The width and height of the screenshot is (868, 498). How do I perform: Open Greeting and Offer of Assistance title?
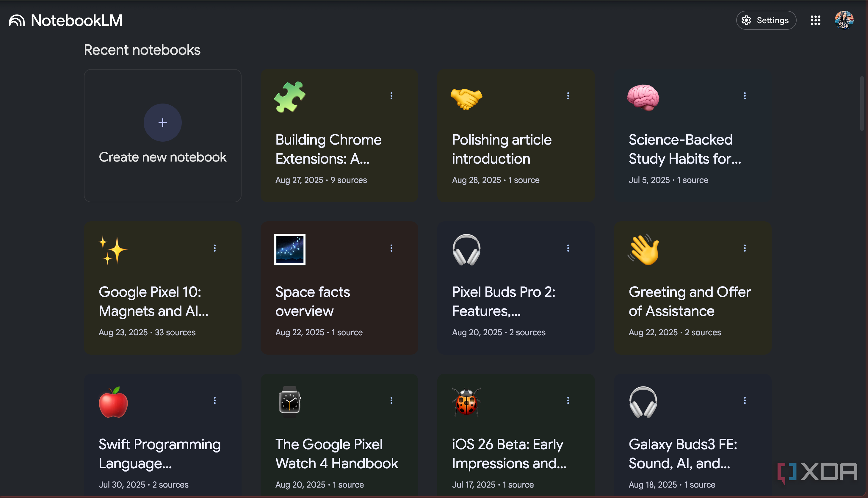(x=690, y=301)
